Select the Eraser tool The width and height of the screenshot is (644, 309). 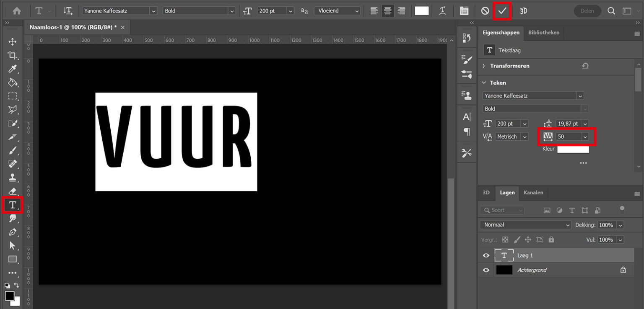13,191
